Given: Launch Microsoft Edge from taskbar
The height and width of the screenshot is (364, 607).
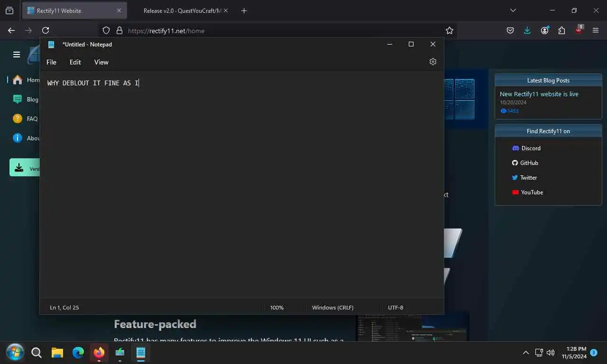Looking at the screenshot, I should click(78, 352).
